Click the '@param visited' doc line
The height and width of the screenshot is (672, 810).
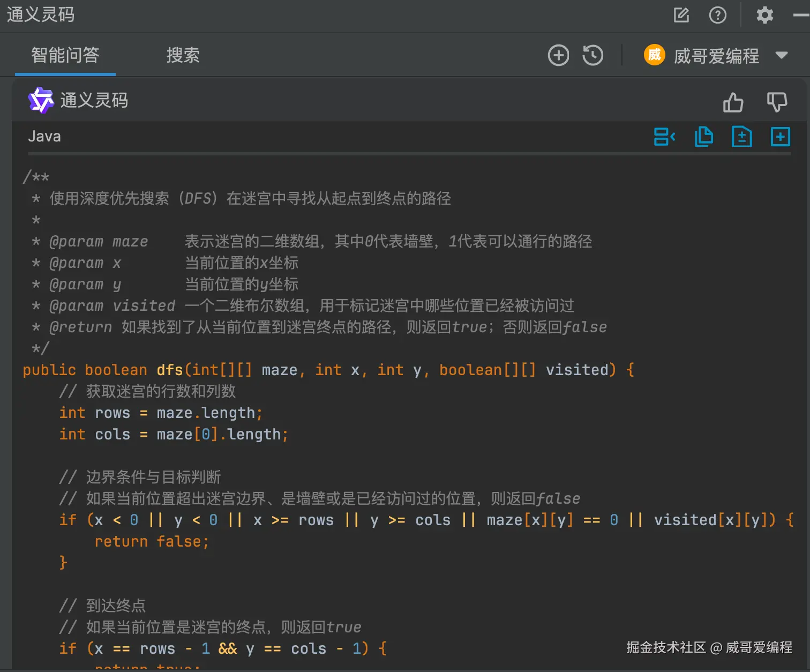click(303, 305)
